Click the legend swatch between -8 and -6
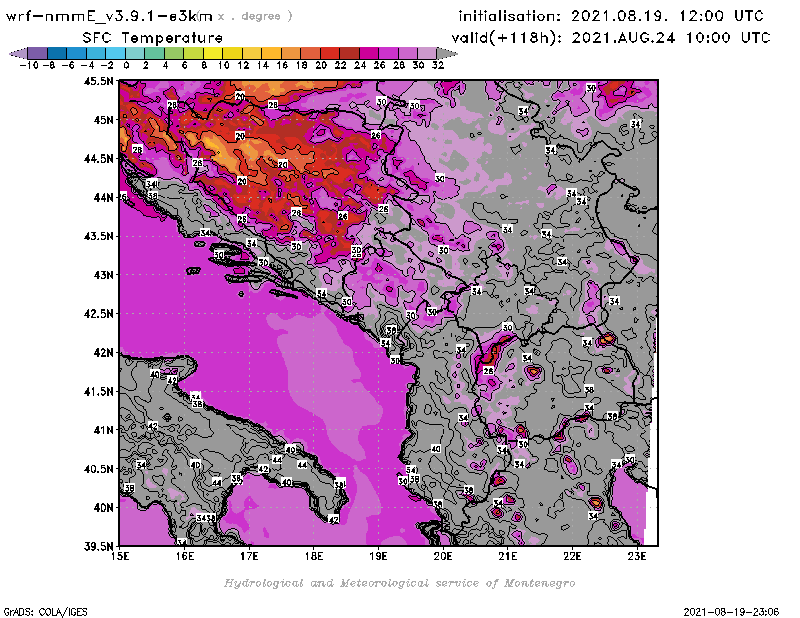This screenshot has height=618, width=800. coord(57,53)
